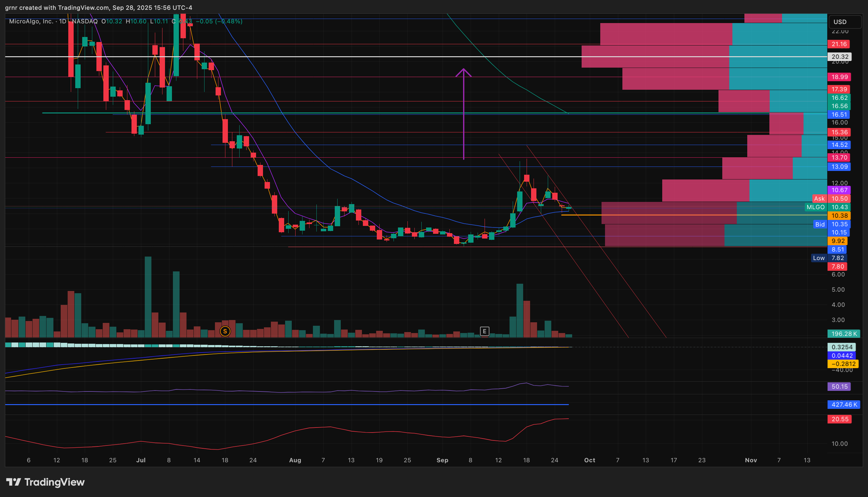The width and height of the screenshot is (868, 497).
Task: Click the purple upward arrow drawing
Action: [463, 114]
